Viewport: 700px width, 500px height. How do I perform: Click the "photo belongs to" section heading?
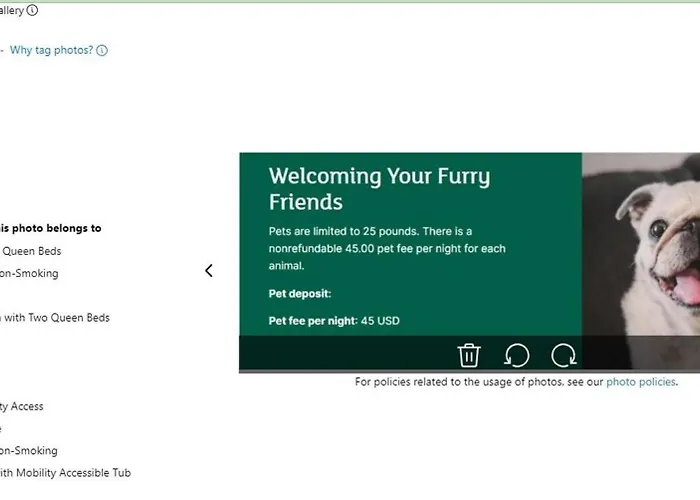tap(50, 228)
